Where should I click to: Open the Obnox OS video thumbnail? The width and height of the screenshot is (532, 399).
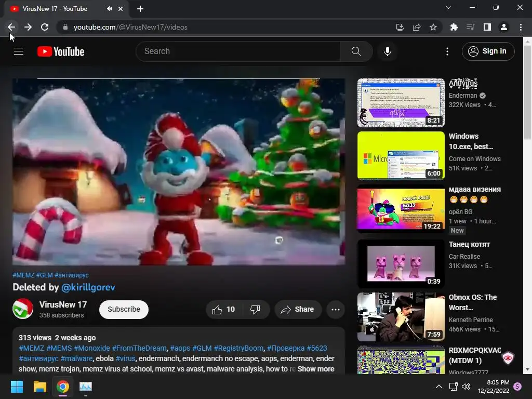(401, 317)
